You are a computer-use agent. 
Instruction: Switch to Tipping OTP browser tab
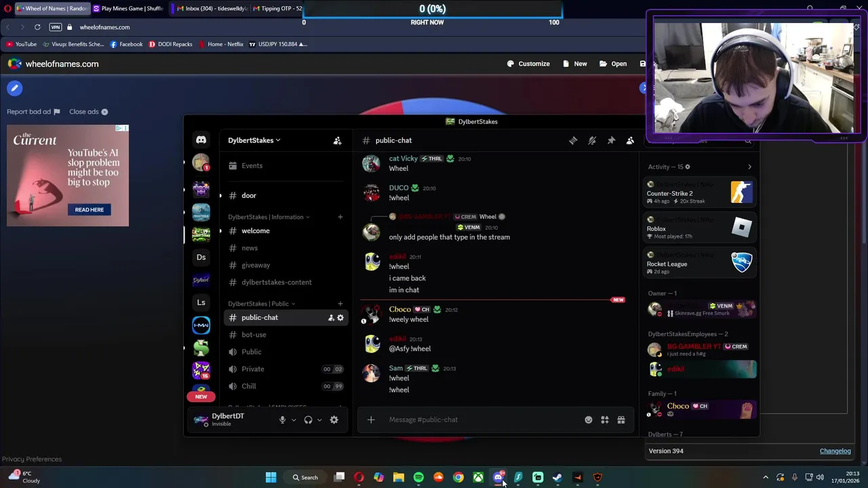tap(277, 8)
